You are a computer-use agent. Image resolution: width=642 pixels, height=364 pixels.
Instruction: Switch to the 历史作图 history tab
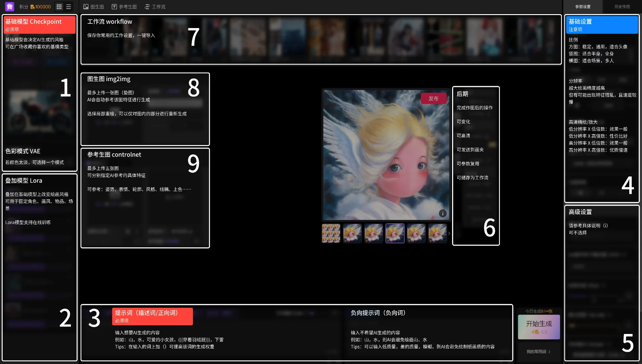[622, 7]
